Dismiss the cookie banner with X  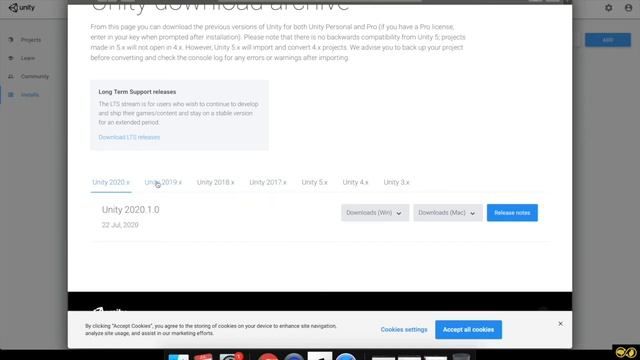560,324
